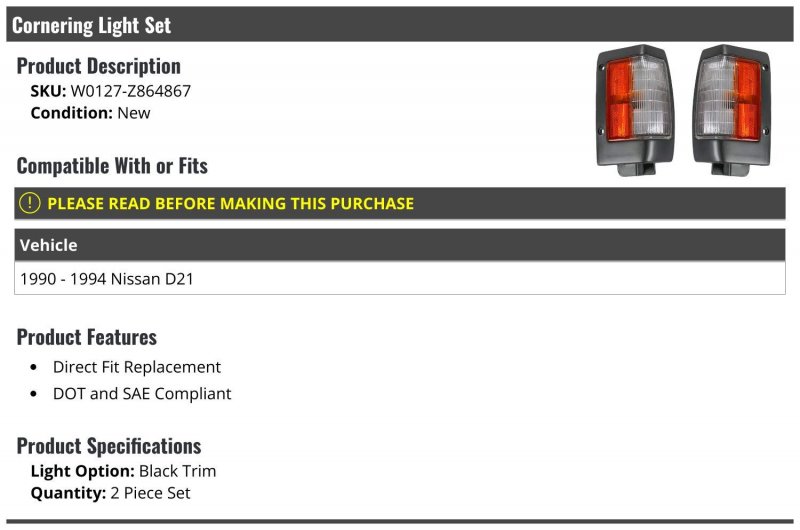This screenshot has width=800, height=530.
Task: Select the left cornering light image
Action: [635, 111]
